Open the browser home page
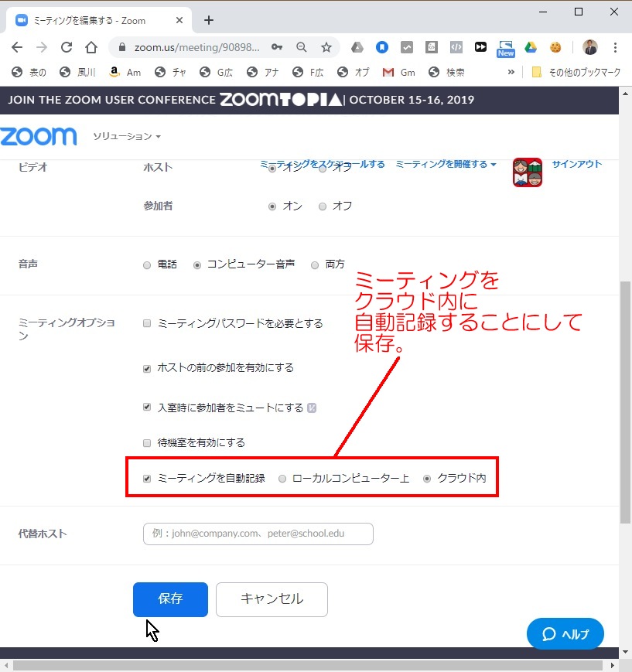Image resolution: width=632 pixels, height=672 pixels. click(91, 47)
